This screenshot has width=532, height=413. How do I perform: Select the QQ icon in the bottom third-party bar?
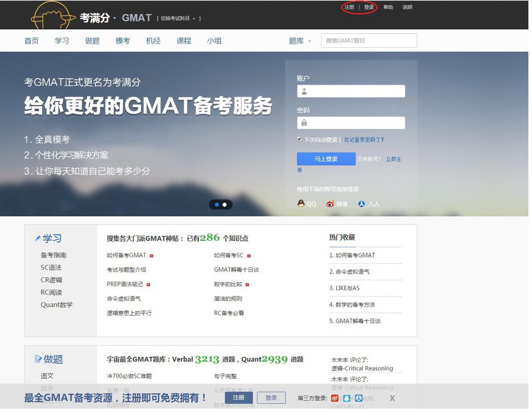346,398
